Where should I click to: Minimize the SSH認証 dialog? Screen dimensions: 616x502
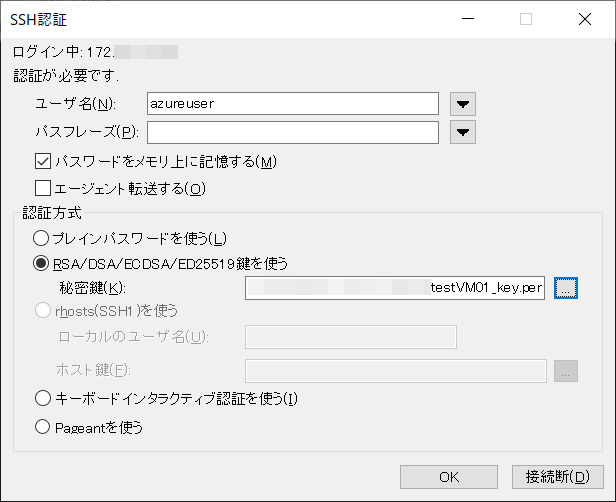tap(467, 18)
